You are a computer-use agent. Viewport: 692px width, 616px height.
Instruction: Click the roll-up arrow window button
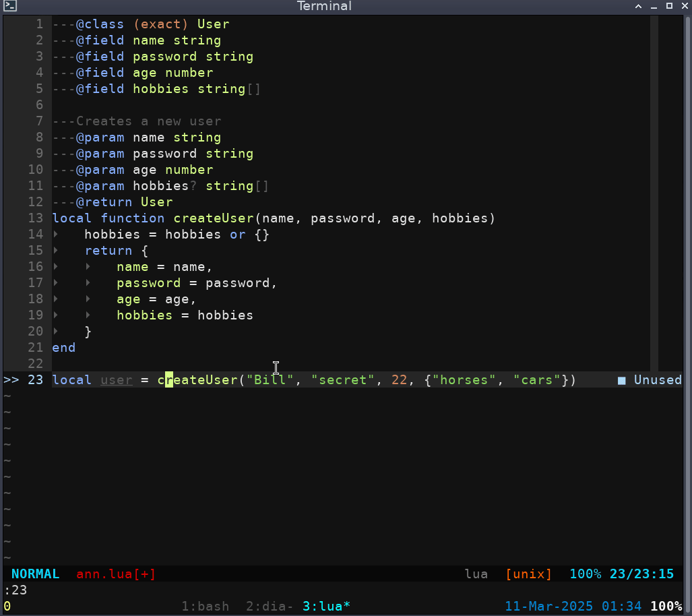638,6
